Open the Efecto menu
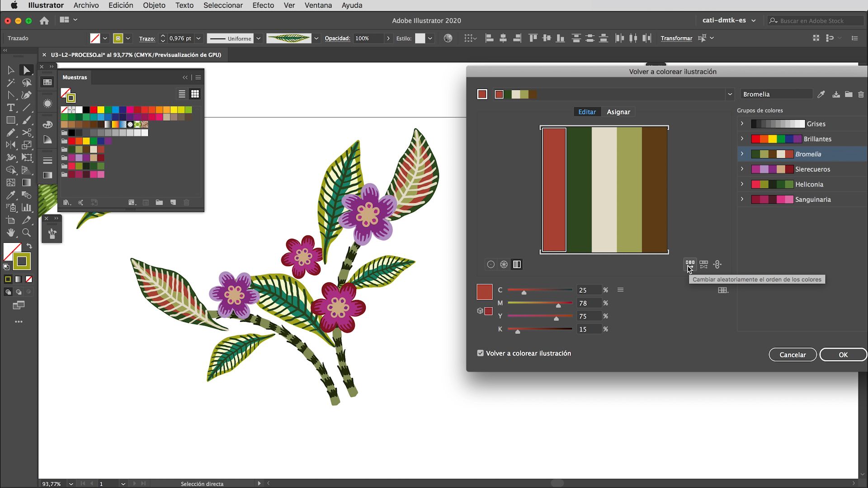Viewport: 868px width, 488px height. click(263, 5)
